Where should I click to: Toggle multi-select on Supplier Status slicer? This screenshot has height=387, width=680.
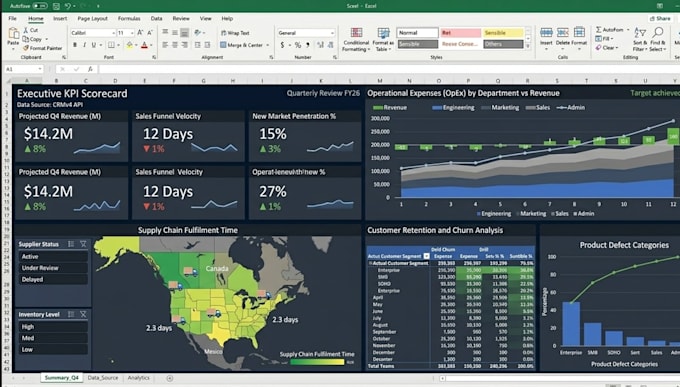[71, 244]
